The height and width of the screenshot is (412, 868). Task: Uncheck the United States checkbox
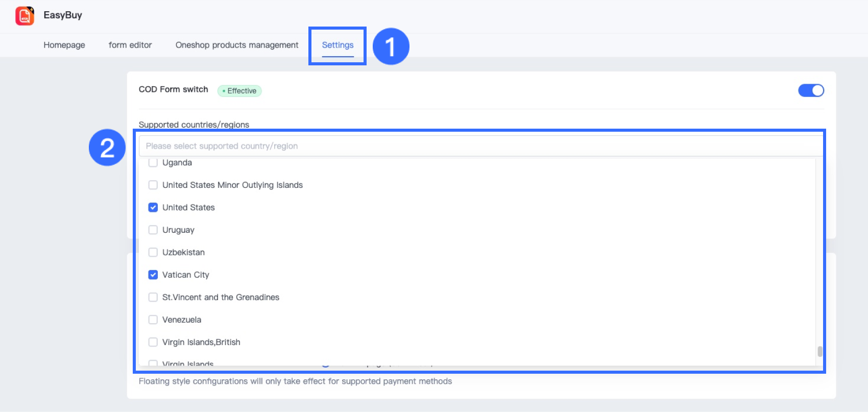pos(153,207)
